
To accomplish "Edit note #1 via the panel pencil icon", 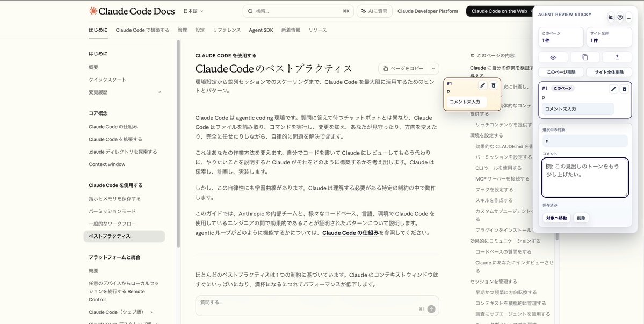I will click(x=613, y=89).
